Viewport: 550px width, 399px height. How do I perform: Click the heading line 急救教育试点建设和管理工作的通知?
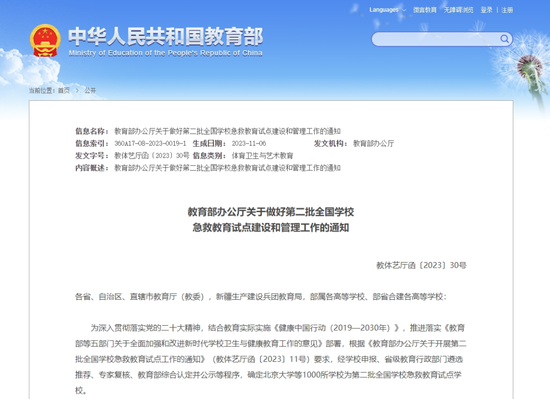pyautogui.click(x=271, y=228)
